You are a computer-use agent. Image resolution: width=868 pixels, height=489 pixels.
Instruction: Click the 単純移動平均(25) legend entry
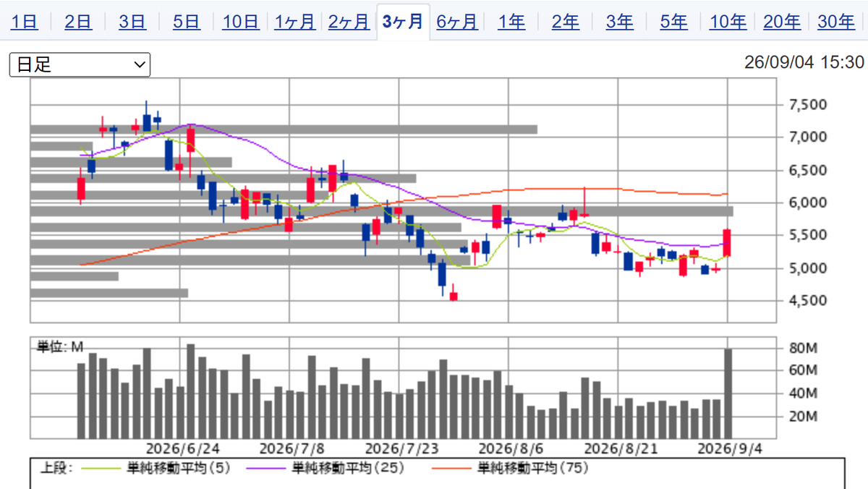click(x=349, y=469)
